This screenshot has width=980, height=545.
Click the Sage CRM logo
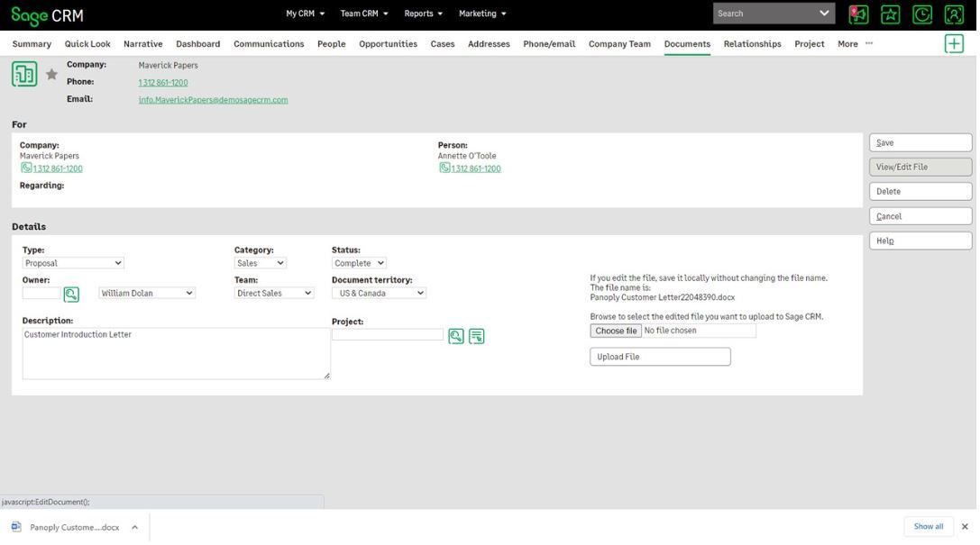48,15
